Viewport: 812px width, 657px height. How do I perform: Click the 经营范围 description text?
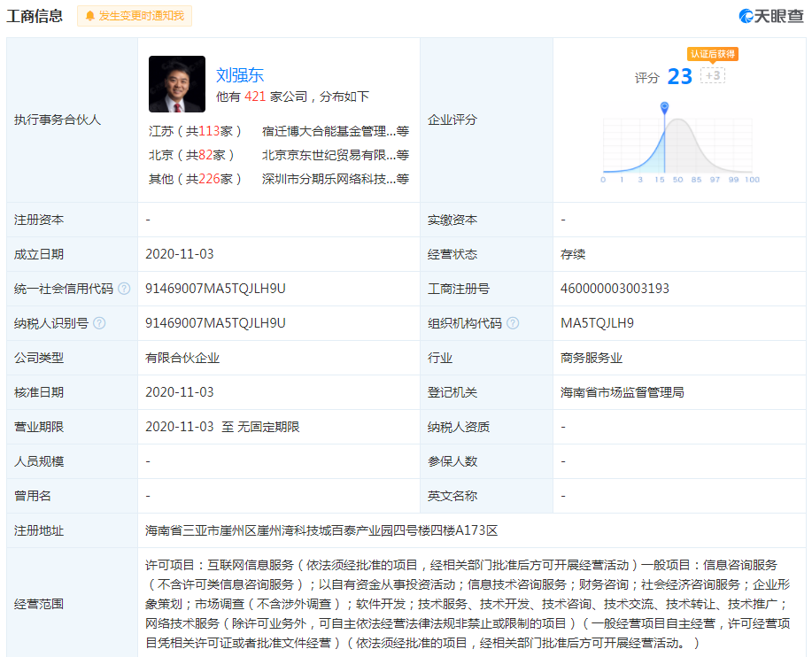[468, 604]
